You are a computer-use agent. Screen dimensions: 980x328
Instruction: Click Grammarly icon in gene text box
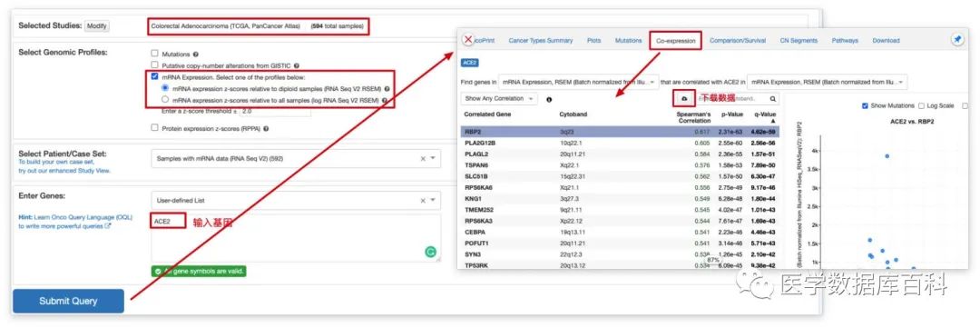tap(431, 252)
